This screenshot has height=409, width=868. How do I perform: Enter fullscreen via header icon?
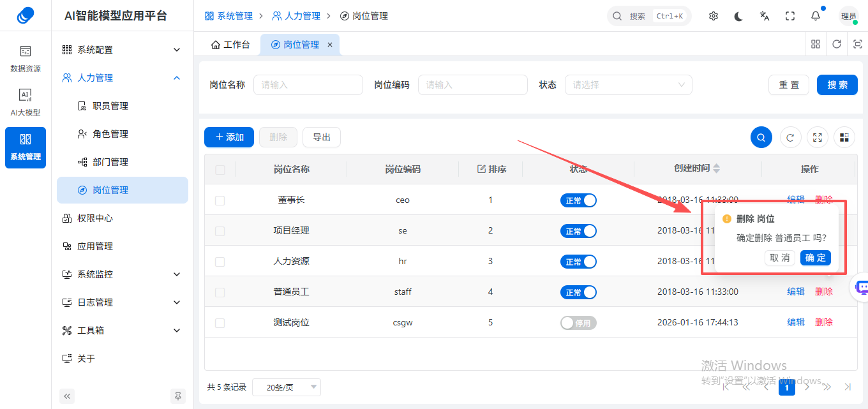tap(790, 16)
